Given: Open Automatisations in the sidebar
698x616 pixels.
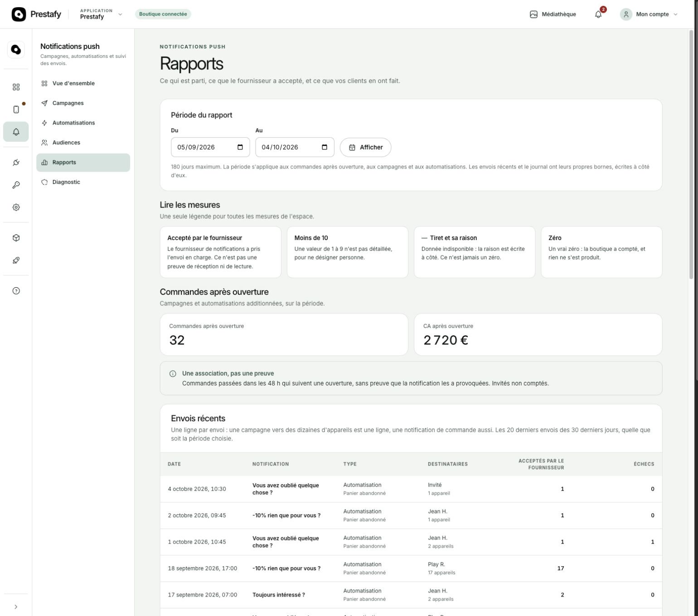Looking at the screenshot, I should 83,123.
